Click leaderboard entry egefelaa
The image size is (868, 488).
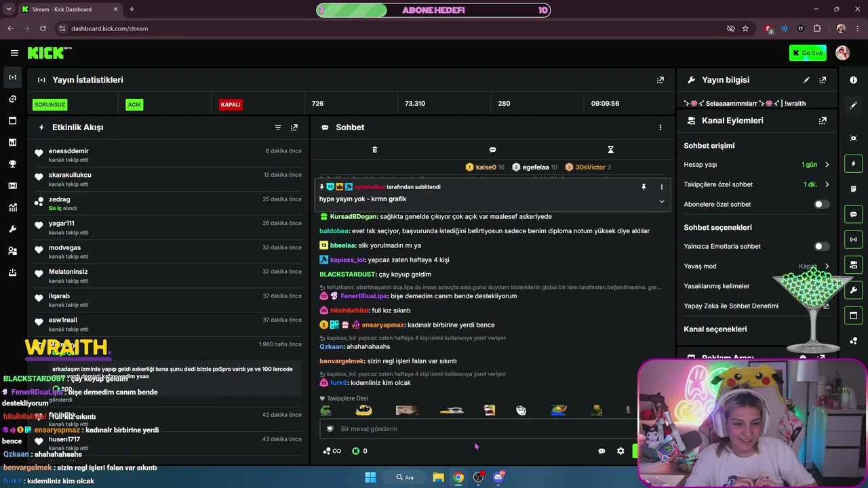coord(535,167)
